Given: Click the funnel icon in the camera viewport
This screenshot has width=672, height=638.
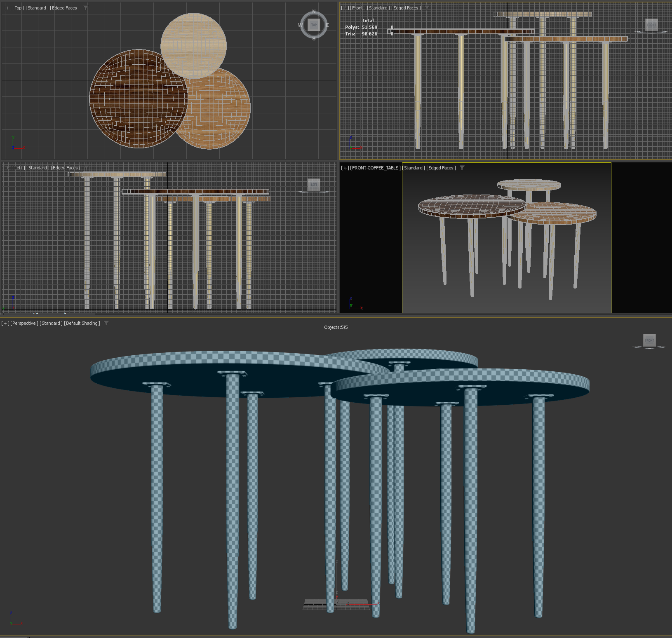Looking at the screenshot, I should 462,168.
